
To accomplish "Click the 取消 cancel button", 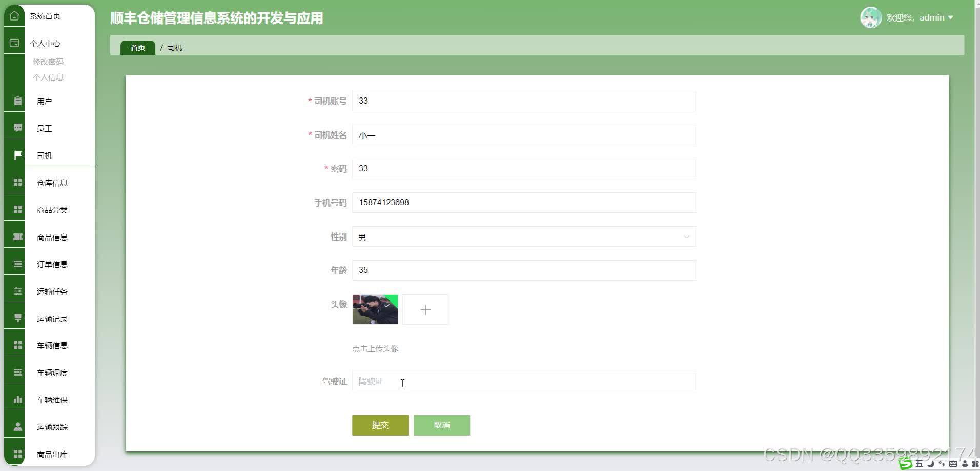I will pyautogui.click(x=442, y=425).
